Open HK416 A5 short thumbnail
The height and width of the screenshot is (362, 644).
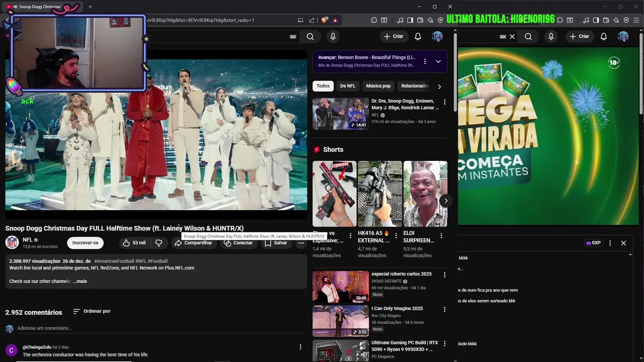(380, 194)
